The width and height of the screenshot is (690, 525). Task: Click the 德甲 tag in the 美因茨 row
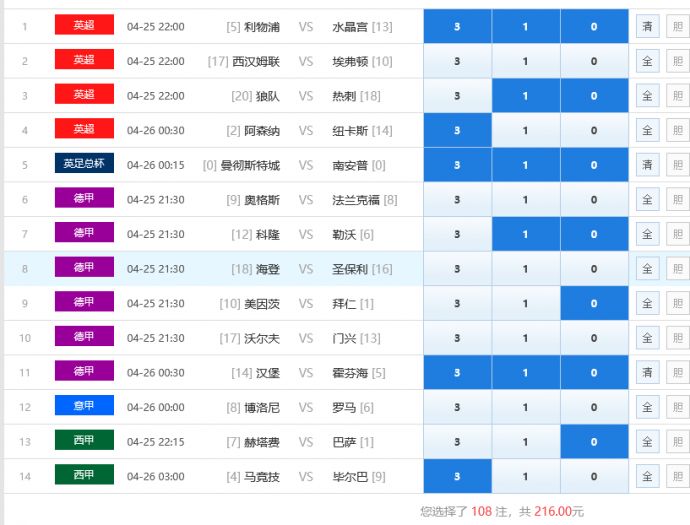[x=84, y=301]
